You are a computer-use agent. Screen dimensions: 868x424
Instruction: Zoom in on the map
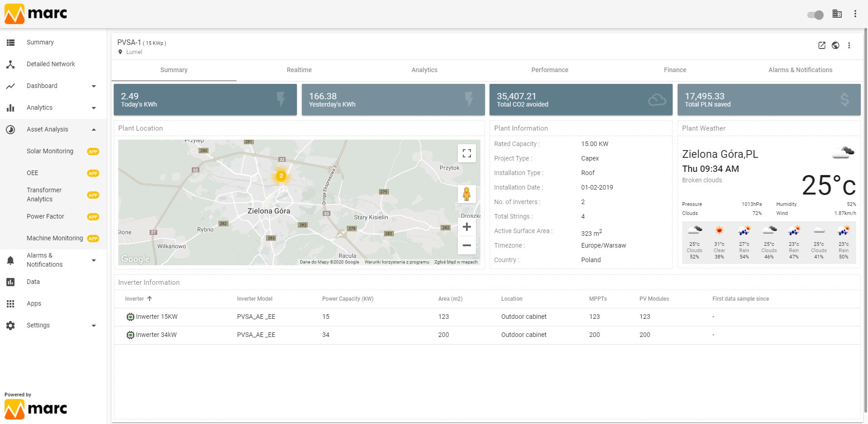click(467, 227)
